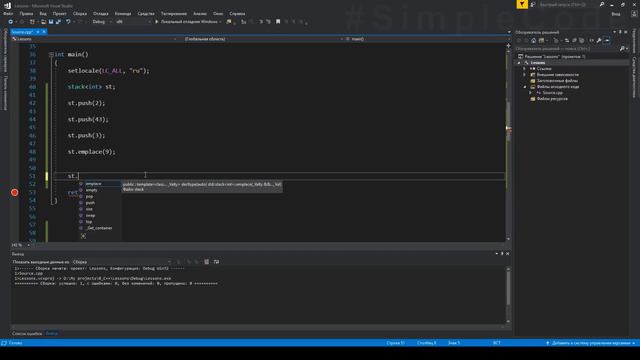Click the search magnifier in Solution Explorer search
Screen dimensions: 640x360
pyautogui.click(x=622, y=49)
